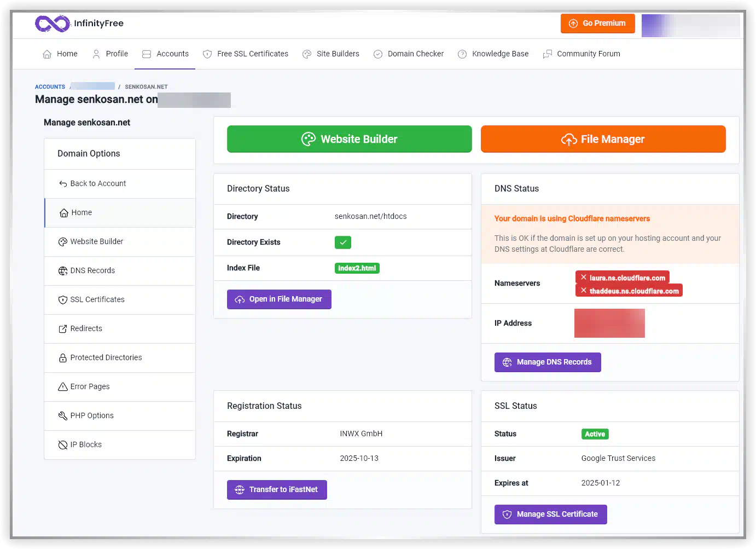Click the Cloudflare nameservers warning heading
This screenshot has width=756, height=549.
[572, 218]
